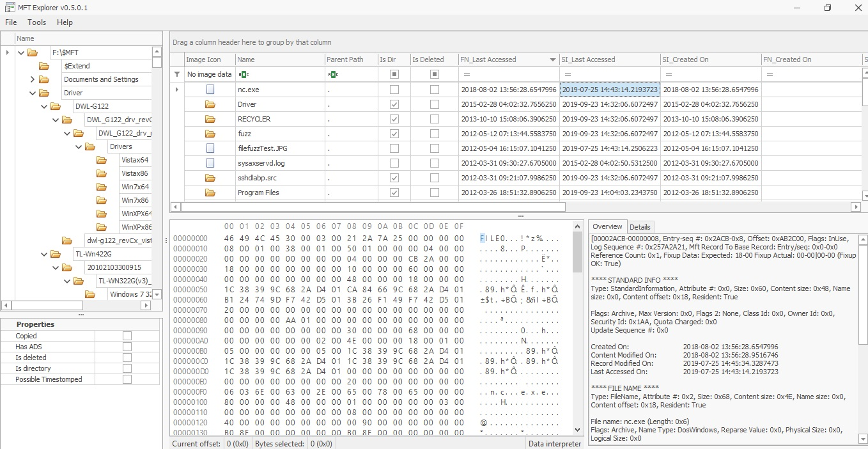Toggle Is Deleted checkbox for RECYCLER row
The width and height of the screenshot is (868, 449).
tap(435, 119)
